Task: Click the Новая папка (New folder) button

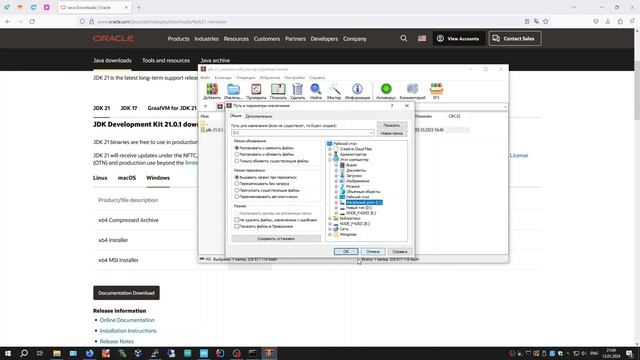Action: (x=391, y=133)
